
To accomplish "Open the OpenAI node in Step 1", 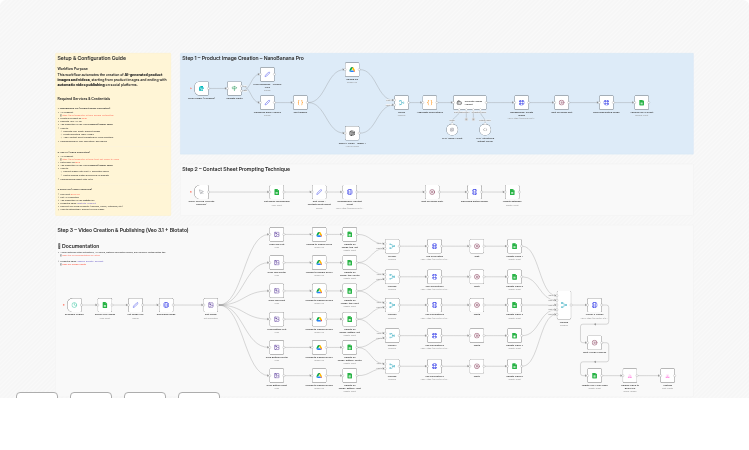I will [352, 132].
